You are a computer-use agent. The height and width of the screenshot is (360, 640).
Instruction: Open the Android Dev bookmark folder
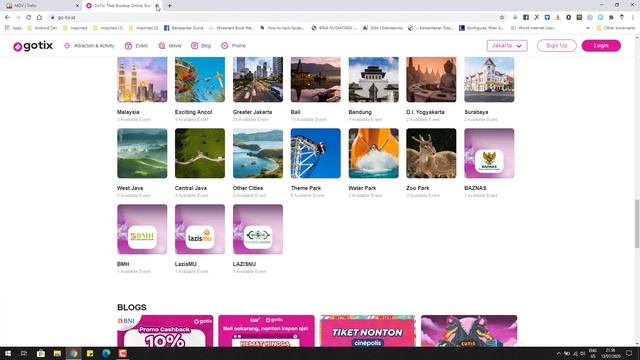[x=42, y=28]
